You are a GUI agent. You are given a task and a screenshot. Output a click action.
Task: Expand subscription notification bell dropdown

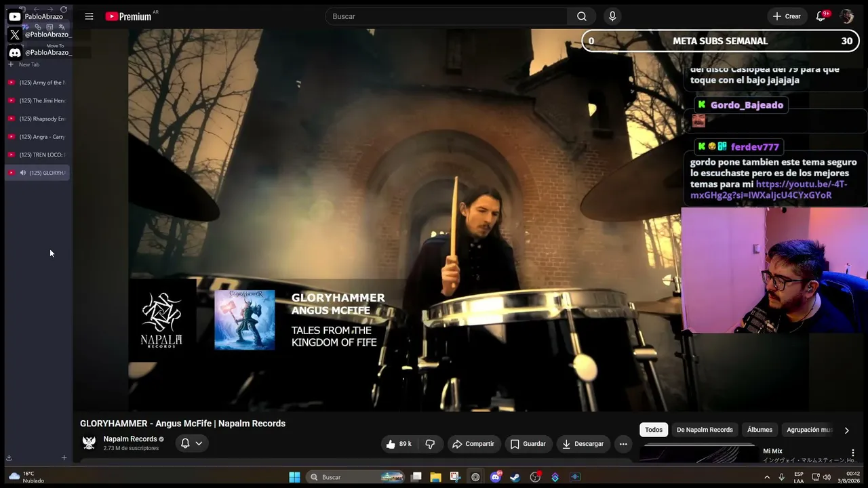point(191,443)
